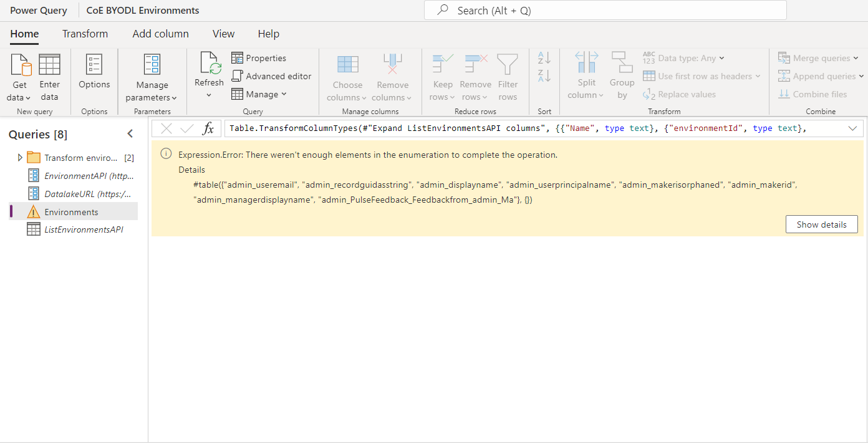Open the Advanced editor
Viewport: 868px width, 444px height.
271,75
